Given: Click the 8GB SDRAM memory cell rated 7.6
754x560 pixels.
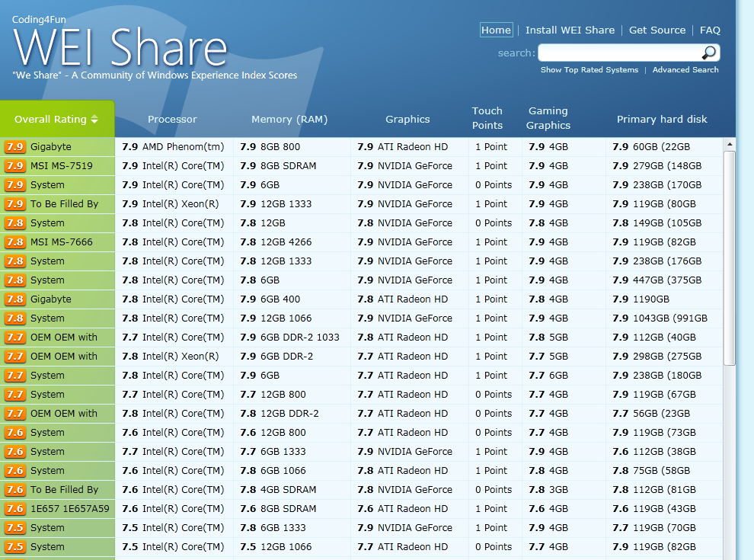Looking at the screenshot, I should pyautogui.click(x=292, y=508).
